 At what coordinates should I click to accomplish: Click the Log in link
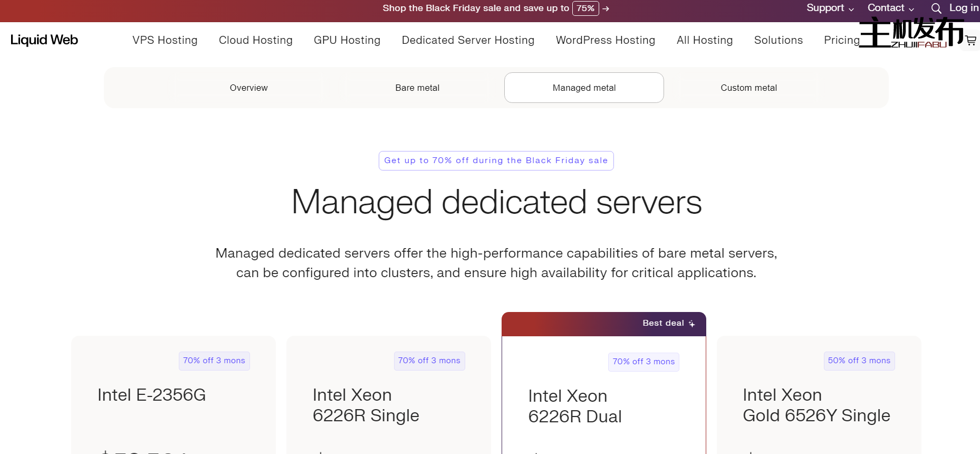coord(964,8)
